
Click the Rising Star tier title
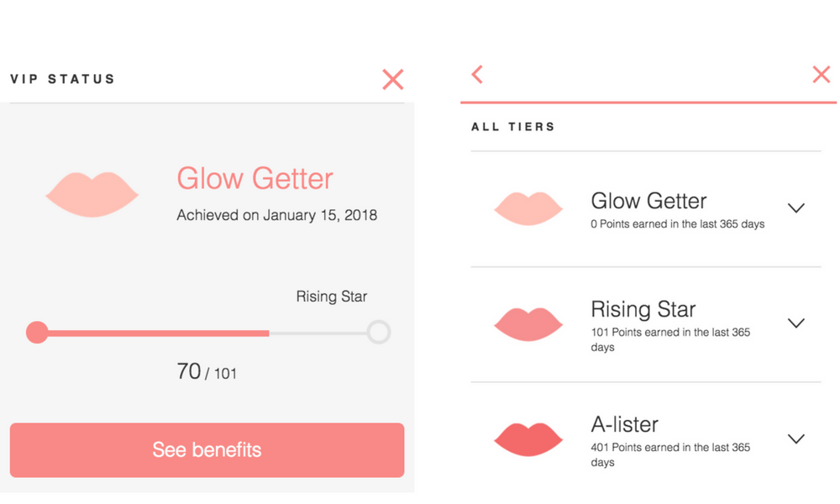point(643,309)
